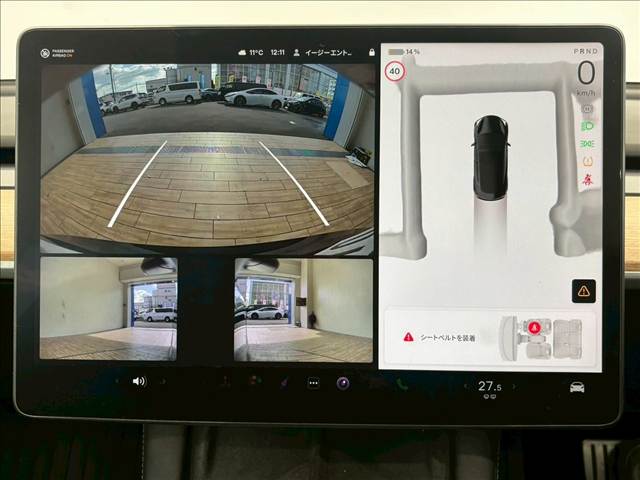Tap the orange tire pressure warning icon
640x480 pixels.
pos(588,161)
